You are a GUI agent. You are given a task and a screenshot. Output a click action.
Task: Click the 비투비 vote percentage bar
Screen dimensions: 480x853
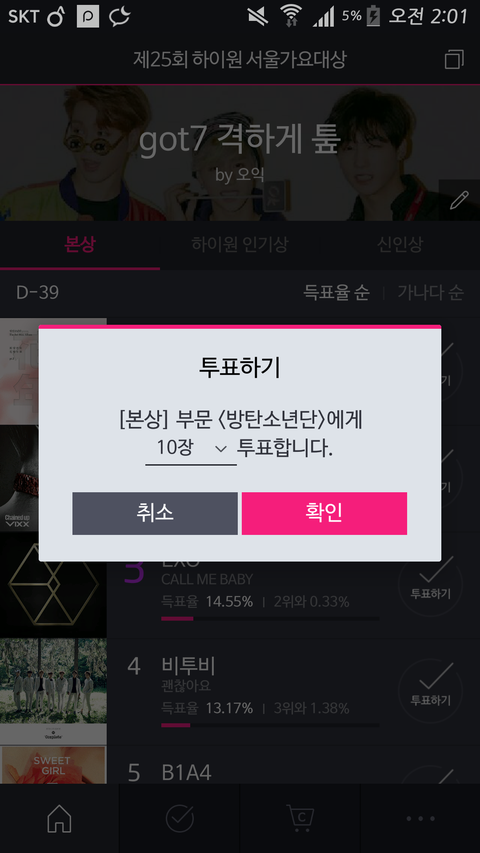click(270, 725)
